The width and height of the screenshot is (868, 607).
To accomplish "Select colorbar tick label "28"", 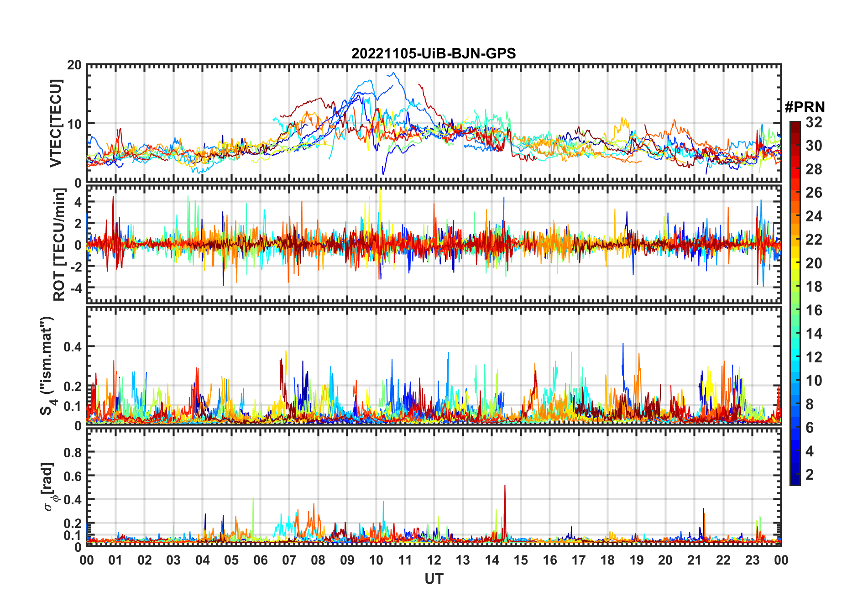I will [x=814, y=169].
